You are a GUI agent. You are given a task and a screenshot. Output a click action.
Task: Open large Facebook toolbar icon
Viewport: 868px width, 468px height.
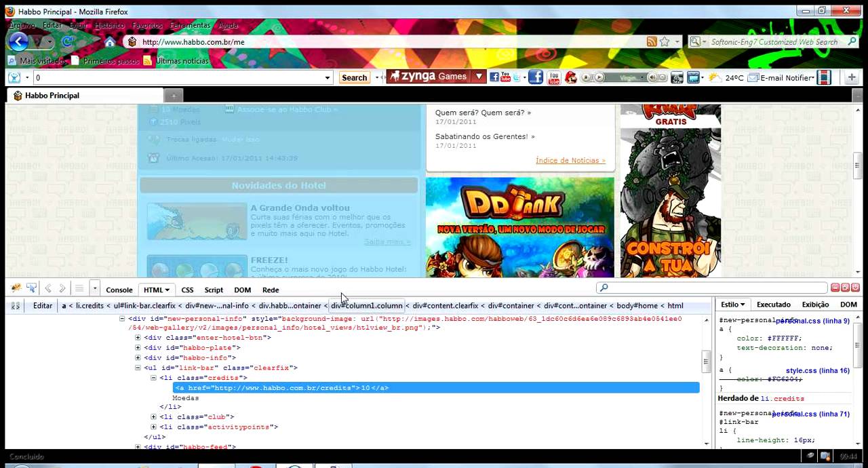coord(536,77)
